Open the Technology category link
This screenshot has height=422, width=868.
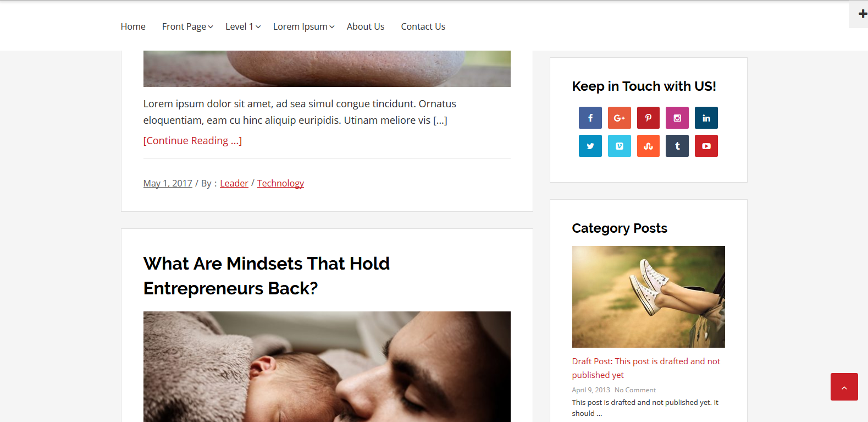280,183
